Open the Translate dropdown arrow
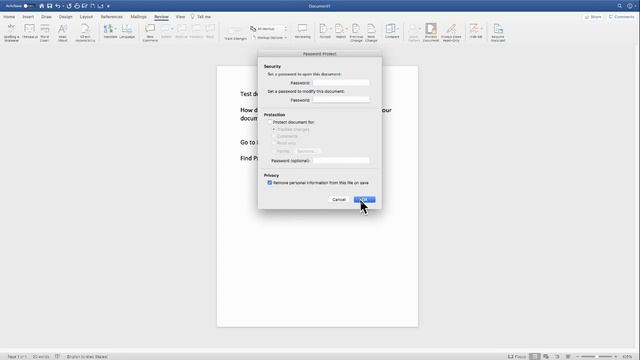640x360 pixels. pos(116,29)
